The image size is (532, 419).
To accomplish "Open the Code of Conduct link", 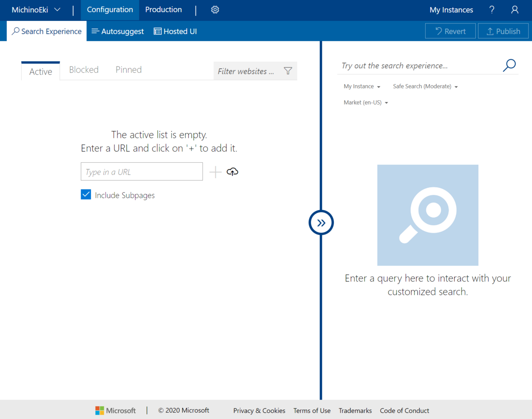I will [404, 411].
